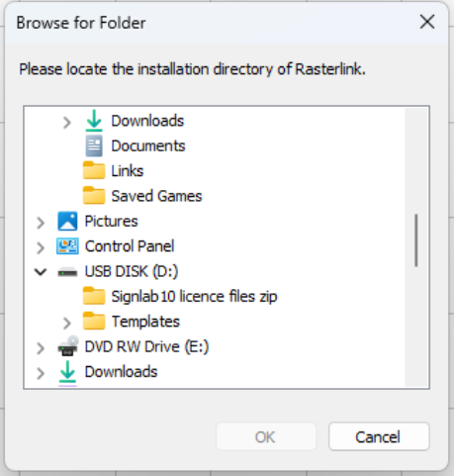
Task: Expand the indented Downloads folder above Documents
Action: 66,123
